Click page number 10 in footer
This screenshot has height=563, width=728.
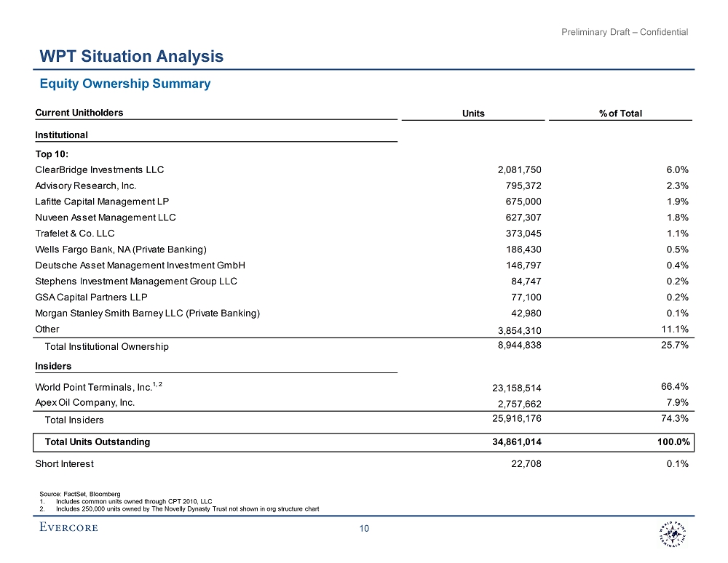click(365, 529)
